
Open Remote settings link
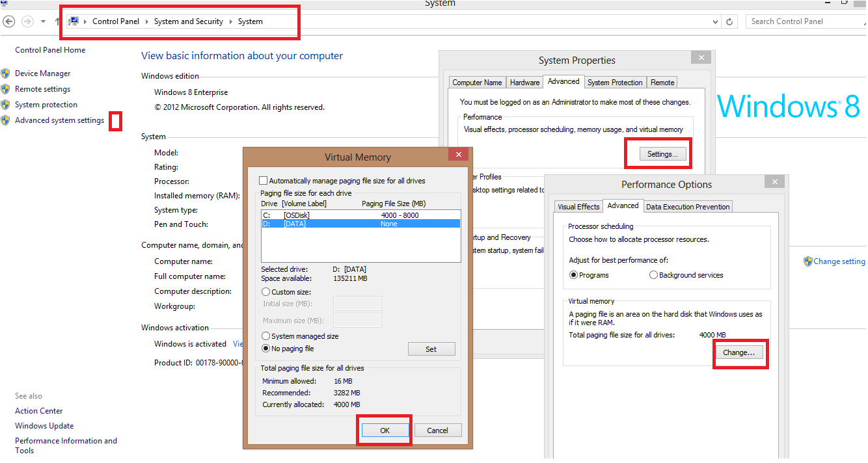click(43, 89)
